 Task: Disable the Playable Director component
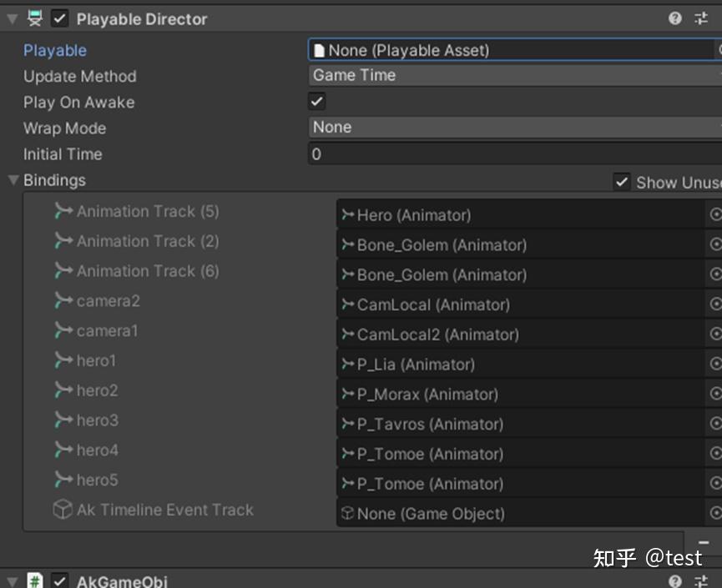(58, 18)
